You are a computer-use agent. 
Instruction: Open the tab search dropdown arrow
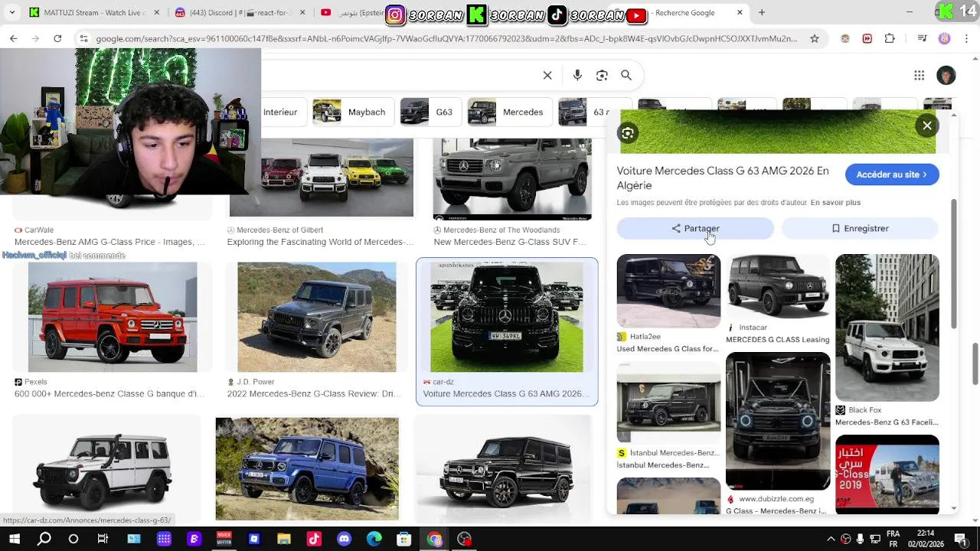(12, 12)
